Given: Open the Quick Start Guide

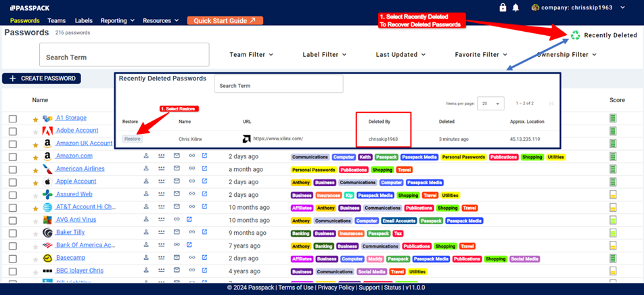Looking at the screenshot, I should 225,20.
